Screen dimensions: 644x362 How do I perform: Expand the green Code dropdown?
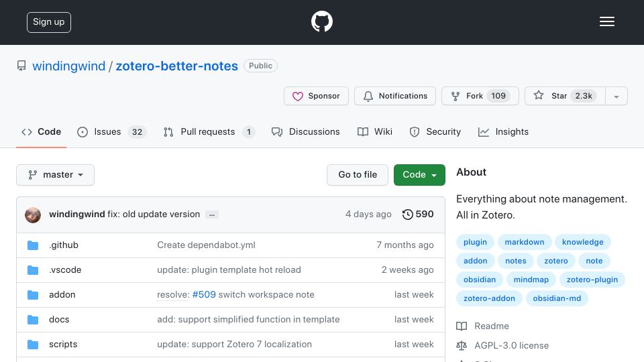(419, 175)
